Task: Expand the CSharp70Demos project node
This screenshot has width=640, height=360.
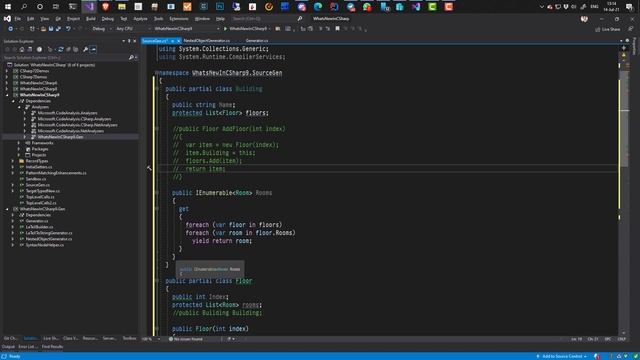Action: [x=7, y=71]
